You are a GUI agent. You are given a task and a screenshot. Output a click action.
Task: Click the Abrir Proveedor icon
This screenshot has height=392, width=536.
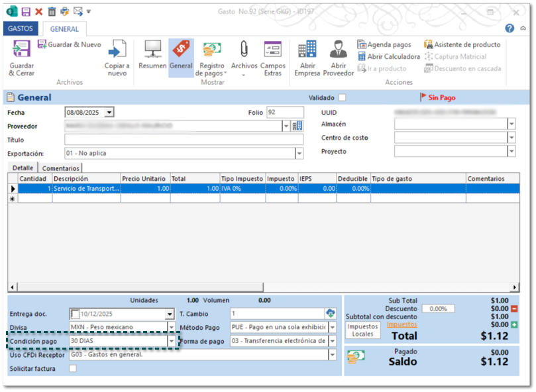(339, 50)
